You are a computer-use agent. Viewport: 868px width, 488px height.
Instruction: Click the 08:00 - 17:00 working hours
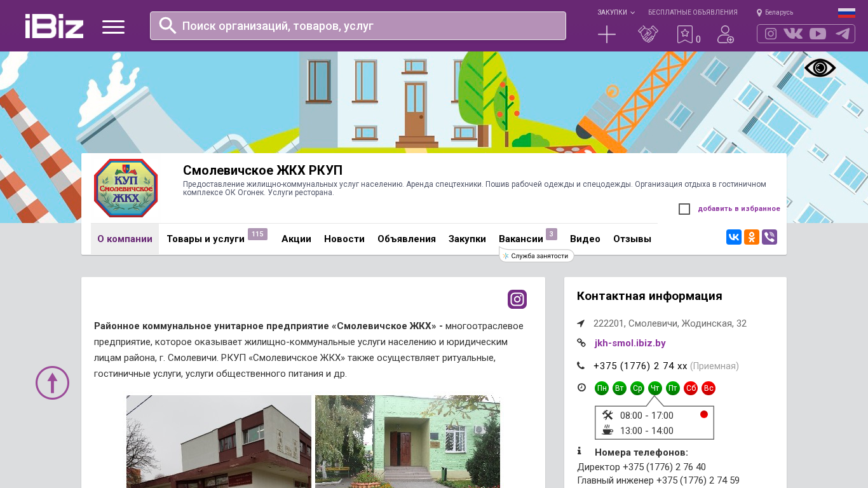(x=647, y=416)
